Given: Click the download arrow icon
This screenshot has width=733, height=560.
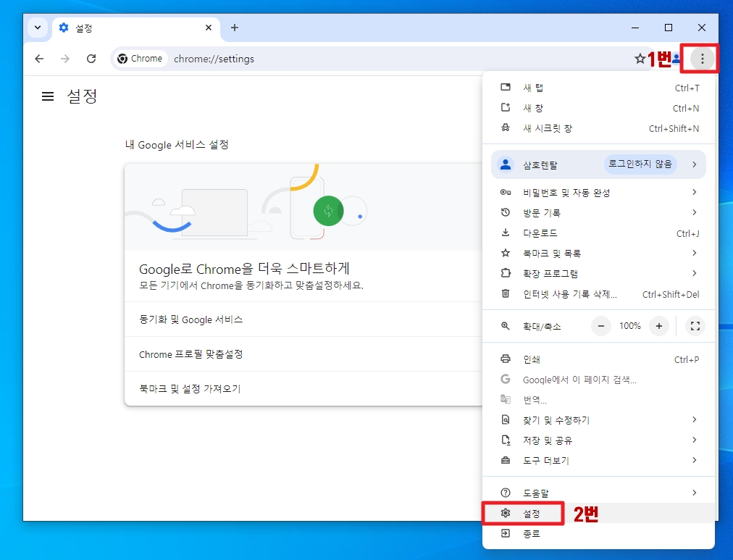Looking at the screenshot, I should coord(506,233).
